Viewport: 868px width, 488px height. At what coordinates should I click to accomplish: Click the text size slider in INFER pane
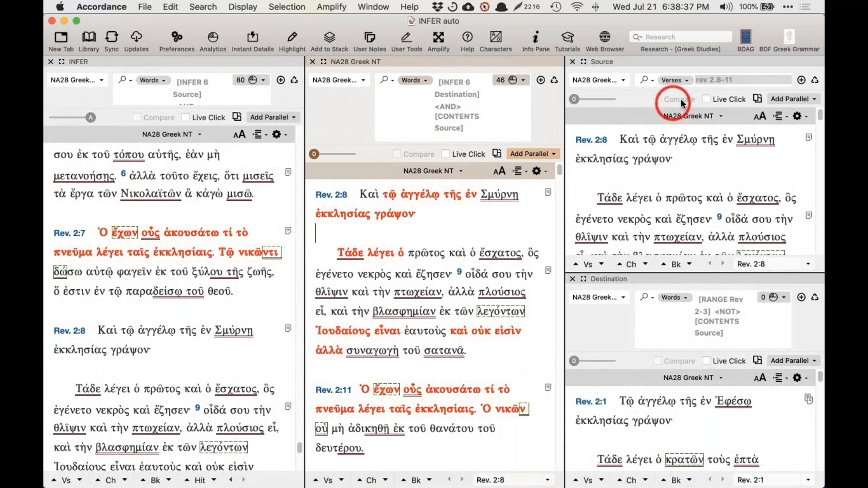[90, 117]
